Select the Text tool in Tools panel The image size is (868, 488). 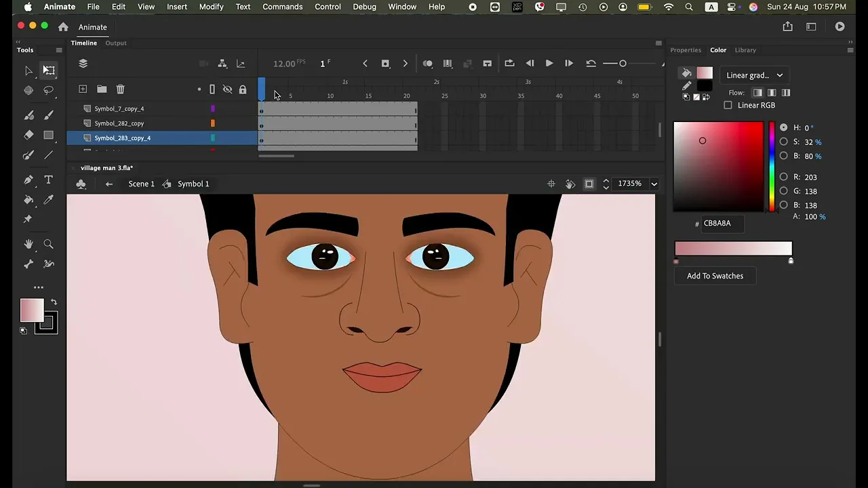48,180
